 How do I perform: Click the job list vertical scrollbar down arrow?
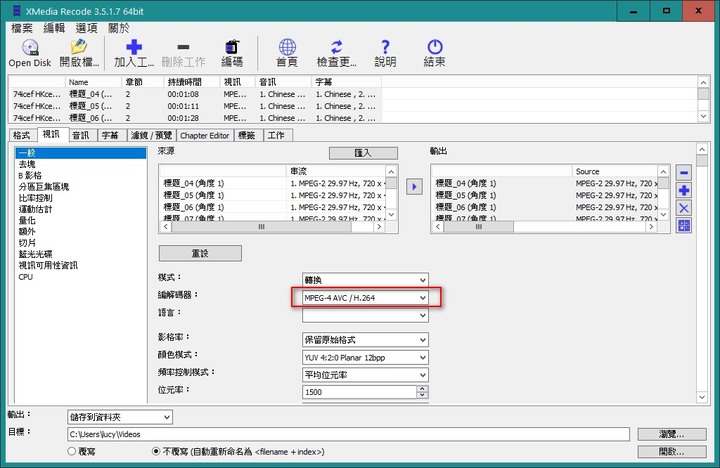703,117
